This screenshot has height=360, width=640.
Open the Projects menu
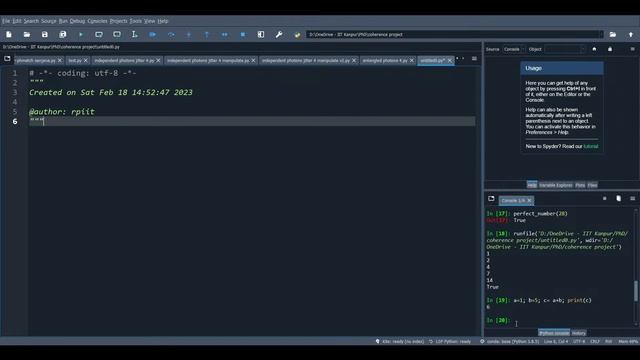pos(118,21)
